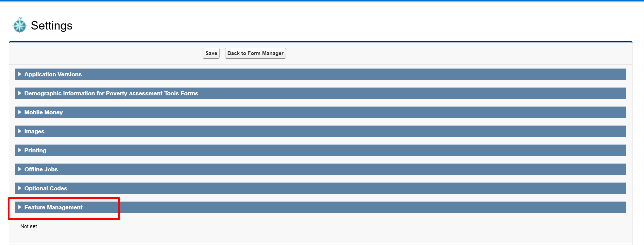Image resolution: width=644 pixels, height=245 pixels.
Task: Click the triangle beside Images
Action: pyautogui.click(x=20, y=131)
